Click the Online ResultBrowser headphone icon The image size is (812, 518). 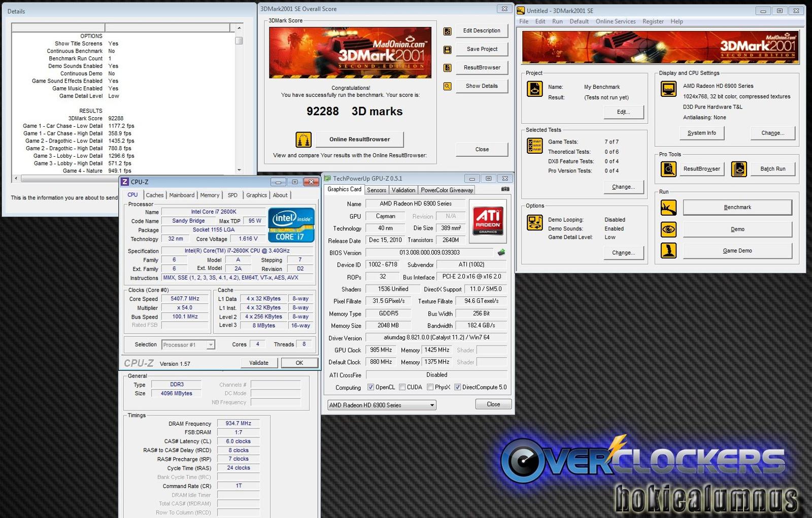[x=303, y=140]
